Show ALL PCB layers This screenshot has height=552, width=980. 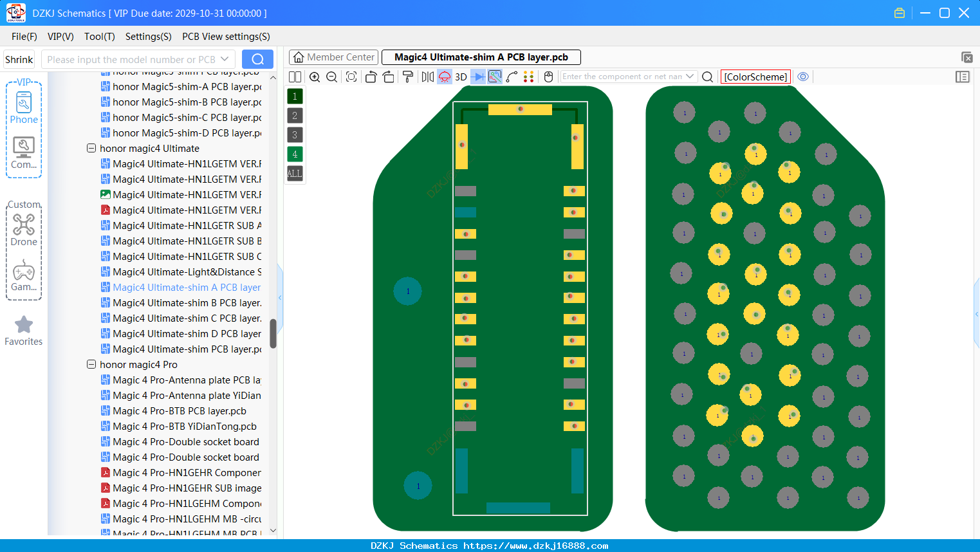point(295,173)
